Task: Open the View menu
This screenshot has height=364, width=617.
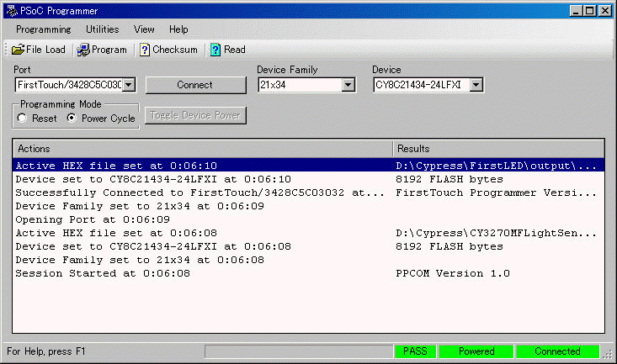Action: tap(144, 29)
